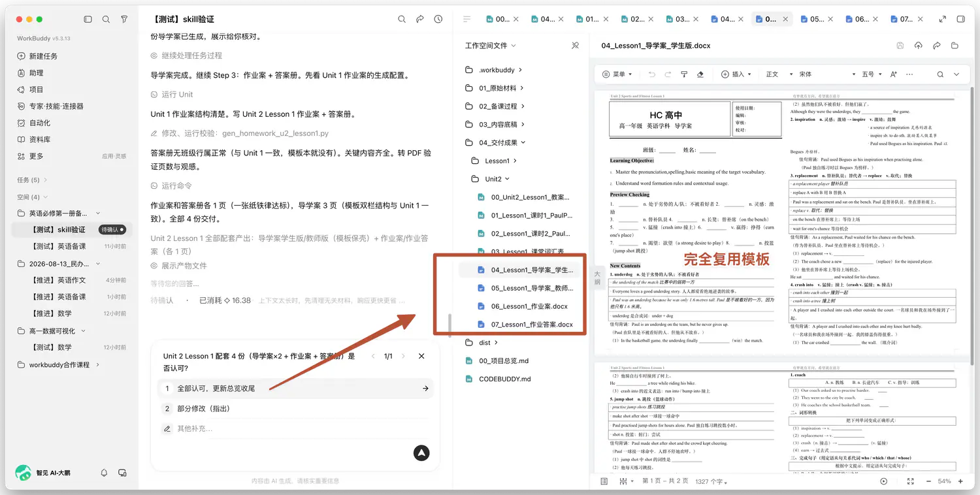Expand the Lesson1 folder
The image size is (980, 495).
click(x=495, y=161)
